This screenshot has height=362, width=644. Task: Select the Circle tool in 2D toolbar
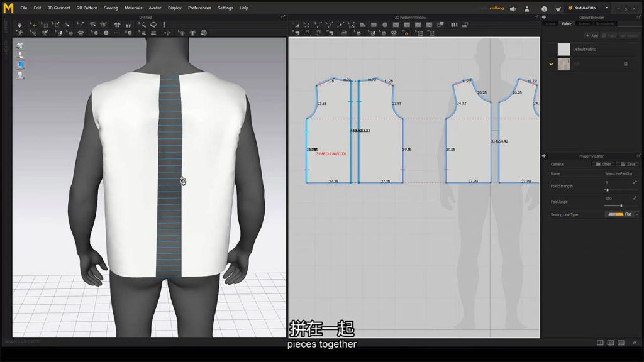point(384,25)
